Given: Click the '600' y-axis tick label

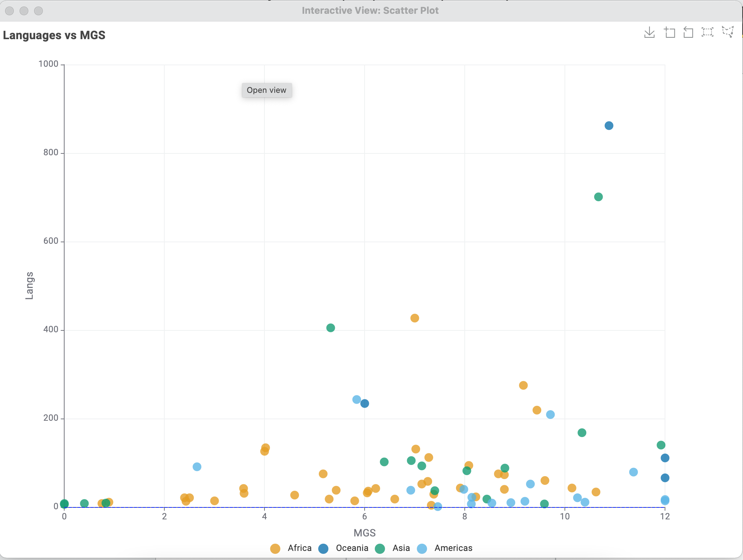Looking at the screenshot, I should (51, 241).
